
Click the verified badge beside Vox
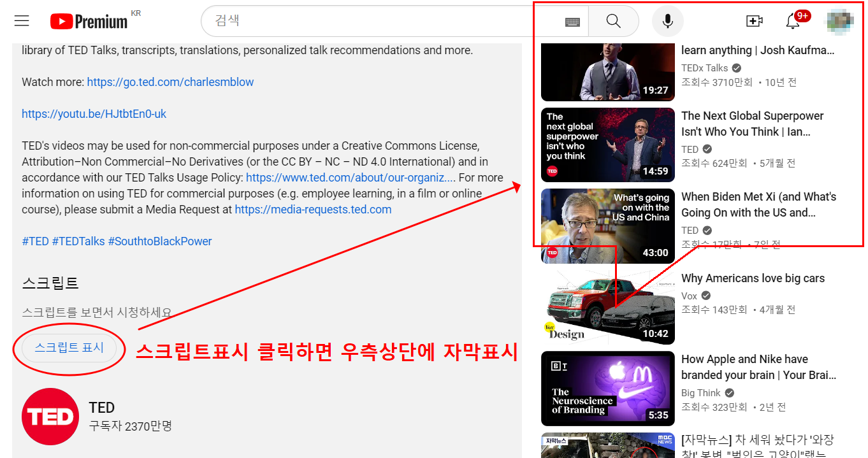[x=706, y=296]
